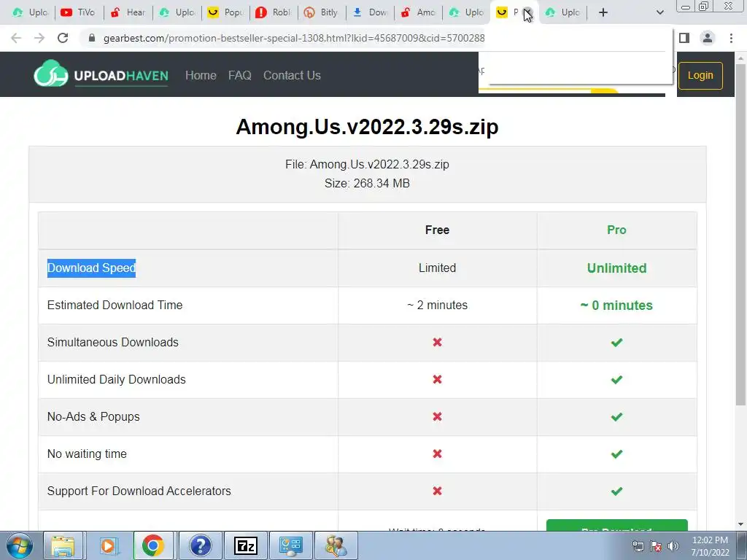This screenshot has height=560, width=747.
Task: Open the side panel icon in toolbar
Action: 684,38
